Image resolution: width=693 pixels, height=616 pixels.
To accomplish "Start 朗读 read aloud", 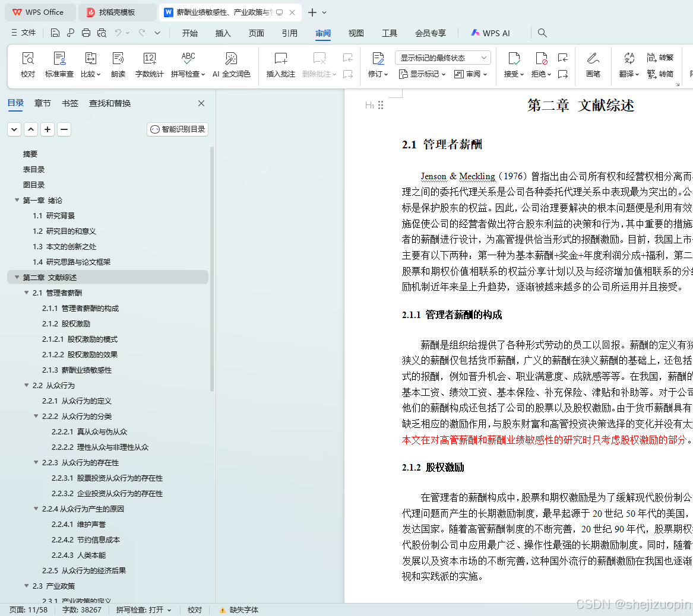I will pos(118,65).
